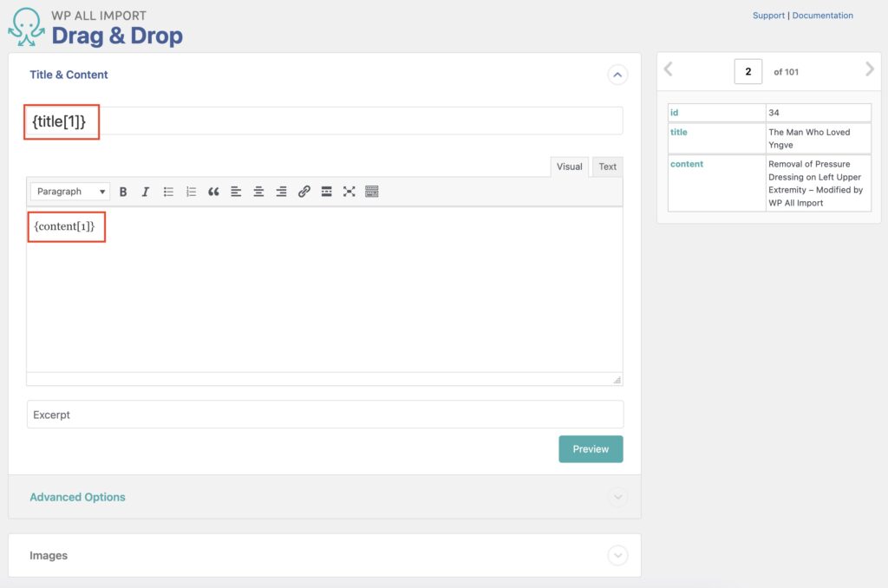
Task: Switch to the Text editor tab
Action: pos(606,167)
